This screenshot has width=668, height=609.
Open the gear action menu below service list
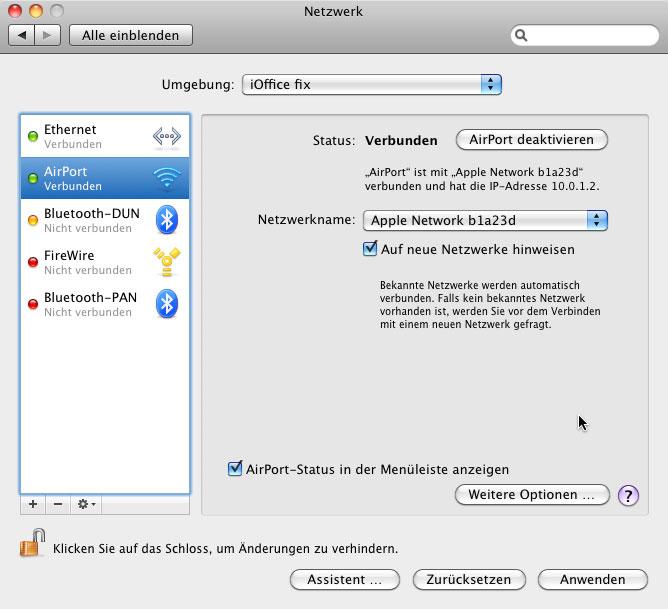pos(86,504)
